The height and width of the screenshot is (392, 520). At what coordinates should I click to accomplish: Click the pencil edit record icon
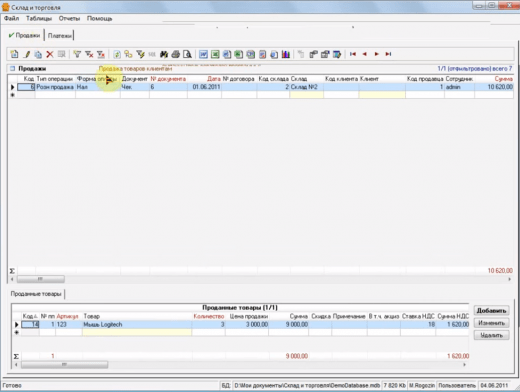click(27, 54)
